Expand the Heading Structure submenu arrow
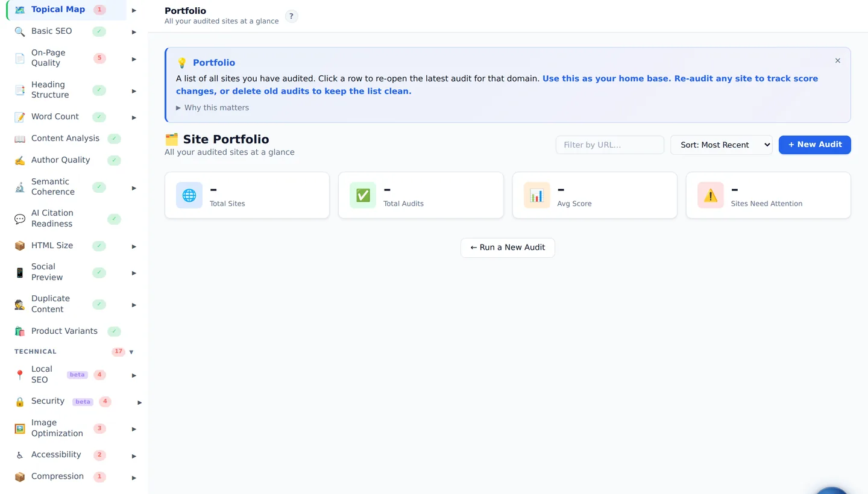The width and height of the screenshot is (868, 494). click(x=134, y=90)
